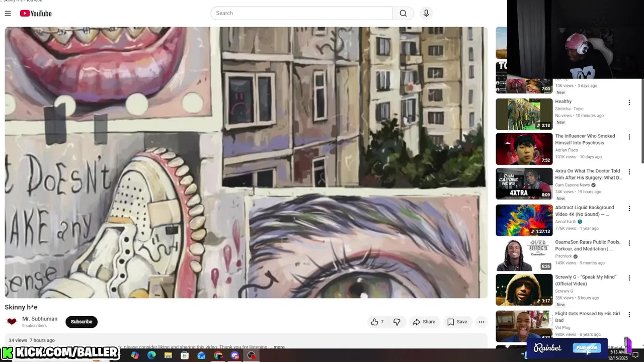Switch to Chrome in the taskbar
Image resolution: width=644 pixels, height=362 pixels.
click(x=218, y=355)
